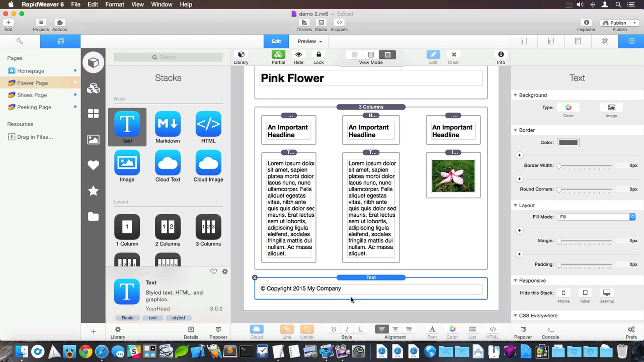The height and width of the screenshot is (362, 644).
Task: Select the 3 Columns layout stack
Action: 208,230
